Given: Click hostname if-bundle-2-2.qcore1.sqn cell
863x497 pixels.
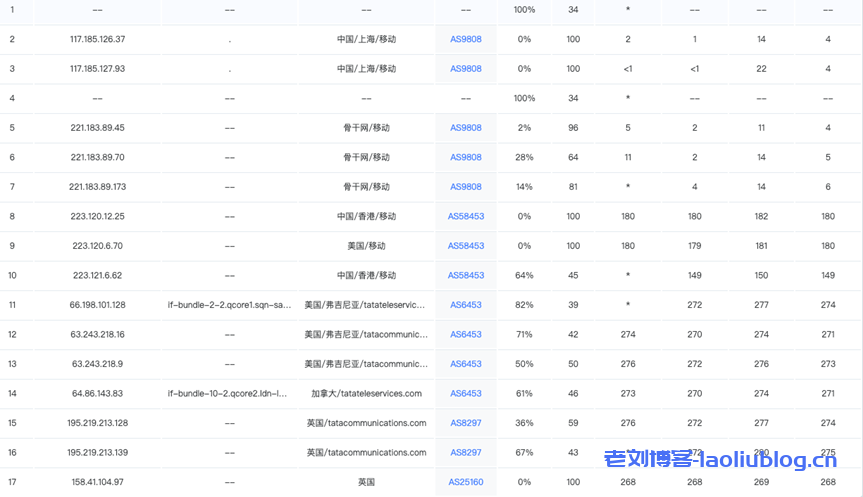Looking at the screenshot, I should (229, 305).
